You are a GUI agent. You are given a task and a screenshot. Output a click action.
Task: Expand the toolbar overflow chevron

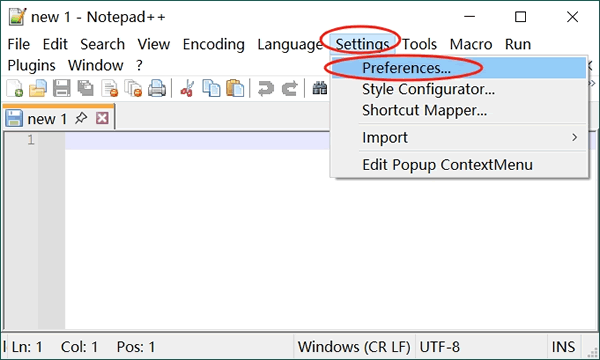point(593,83)
